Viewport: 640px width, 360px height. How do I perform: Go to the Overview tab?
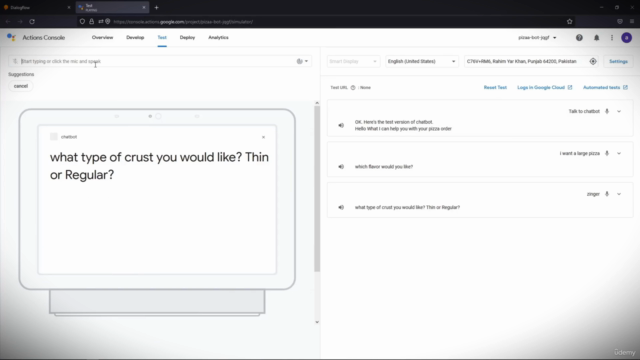click(x=102, y=38)
